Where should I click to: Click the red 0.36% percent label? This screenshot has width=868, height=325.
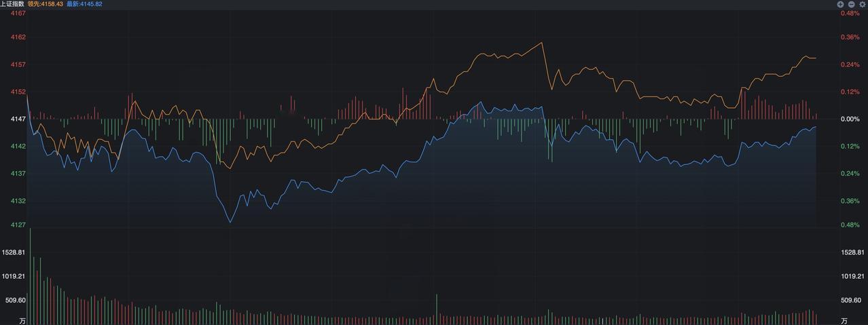pyautogui.click(x=850, y=37)
